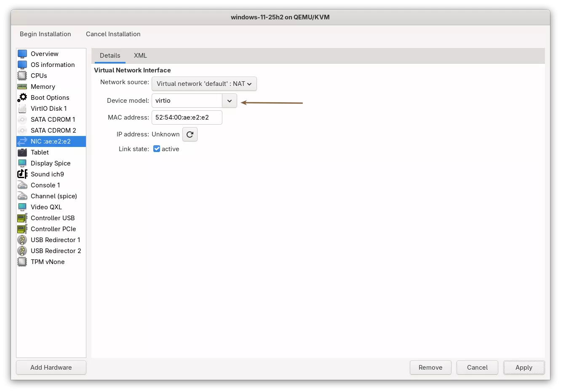This screenshot has height=392, width=561.
Task: Expand the Device model dropdown
Action: pyautogui.click(x=229, y=101)
